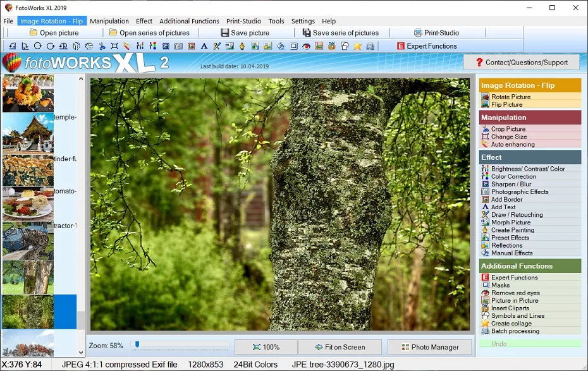
Task: Open the Photo Manager
Action: point(429,347)
